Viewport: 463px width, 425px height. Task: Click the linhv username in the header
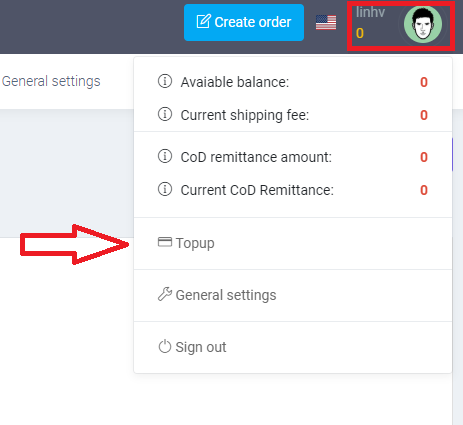[370, 12]
